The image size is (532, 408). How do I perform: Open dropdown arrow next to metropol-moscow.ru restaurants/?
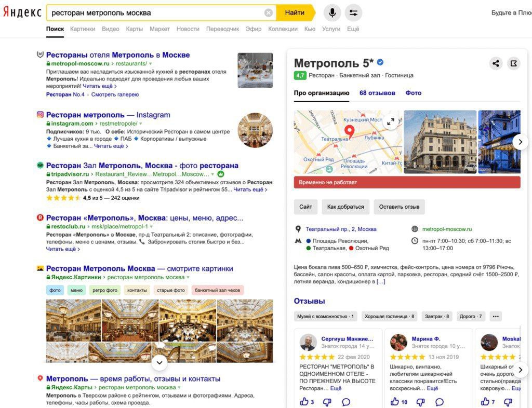150,64
